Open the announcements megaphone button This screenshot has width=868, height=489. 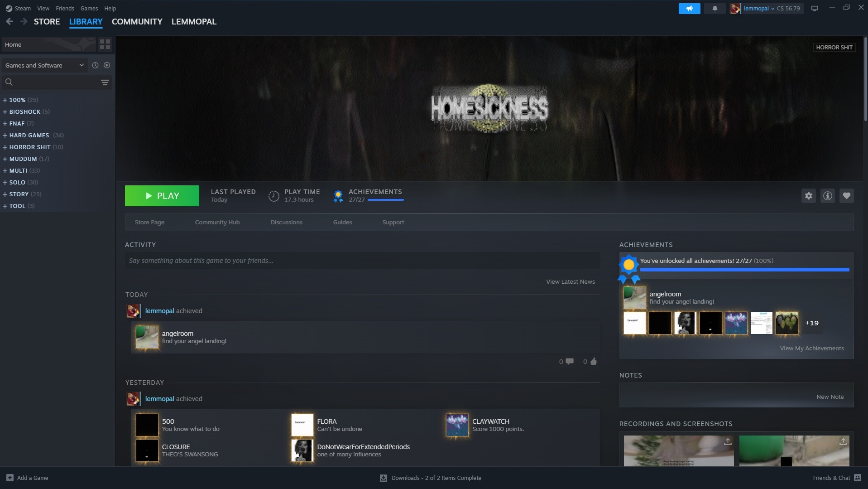pyautogui.click(x=689, y=8)
